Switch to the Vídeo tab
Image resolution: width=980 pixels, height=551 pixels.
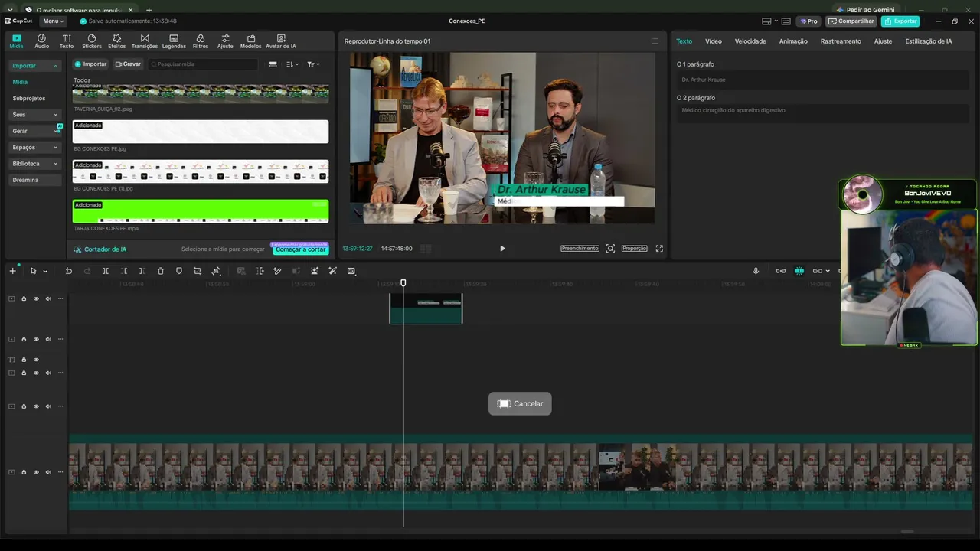[x=713, y=41]
